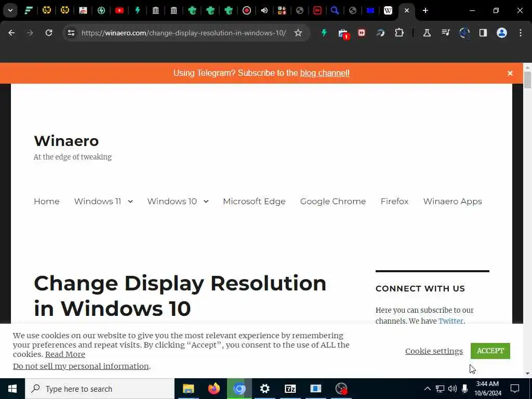The width and height of the screenshot is (532, 399).
Task: Open the red fast-forward extension icon
Action: (x=362, y=33)
